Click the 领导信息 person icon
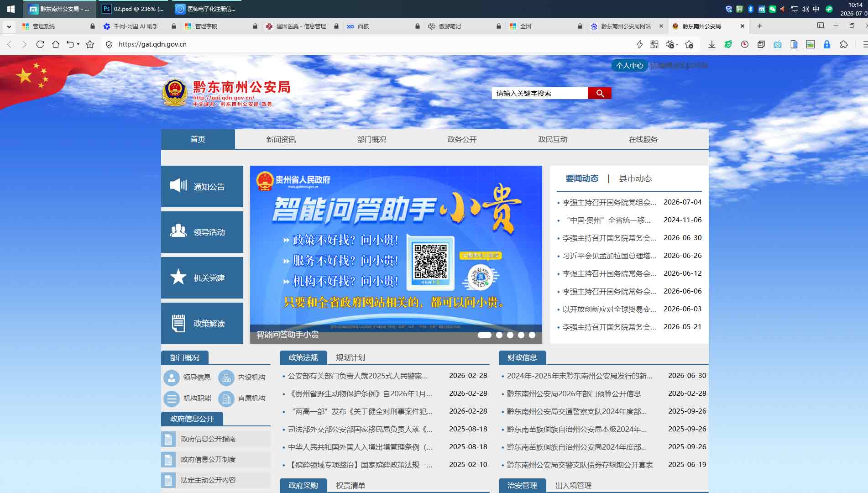 (x=172, y=378)
